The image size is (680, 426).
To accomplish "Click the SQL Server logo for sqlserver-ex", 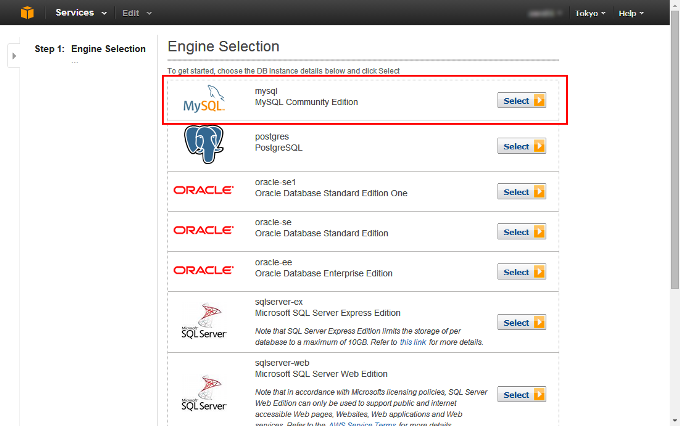I will pos(204,321).
